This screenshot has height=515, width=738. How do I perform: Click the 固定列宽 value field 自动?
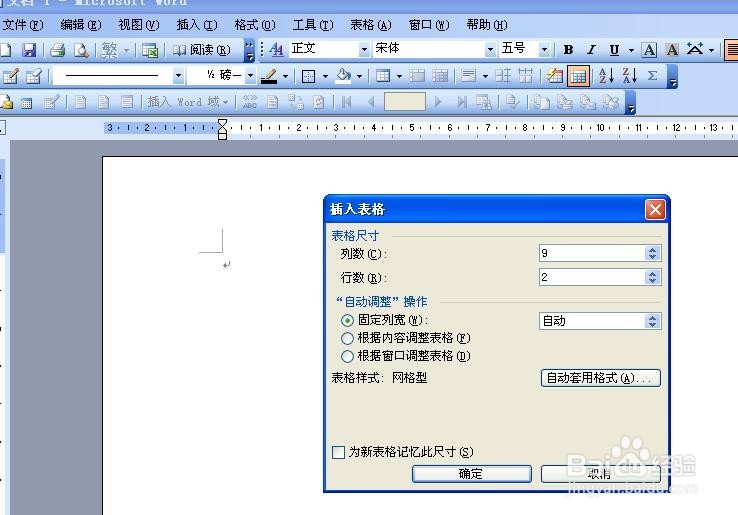(592, 321)
